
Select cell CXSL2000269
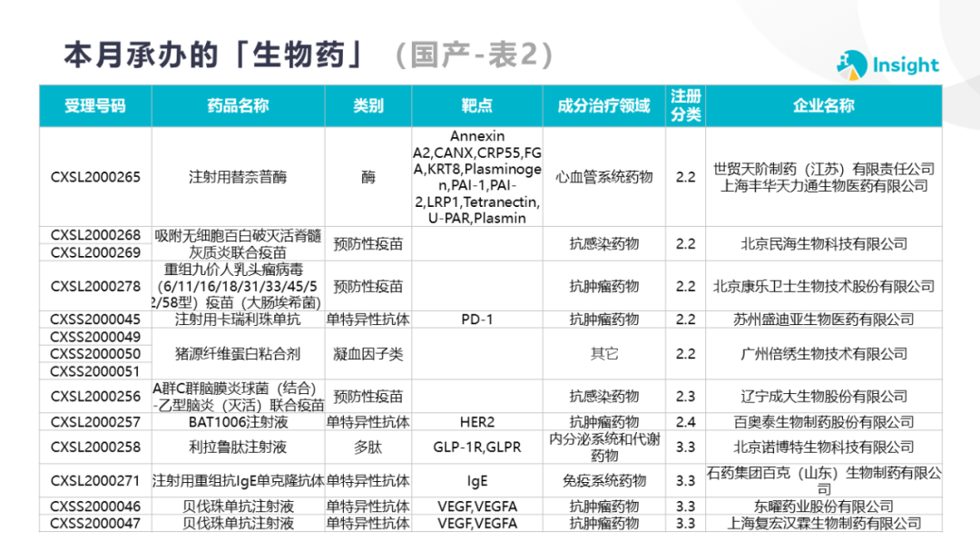[x=95, y=252]
